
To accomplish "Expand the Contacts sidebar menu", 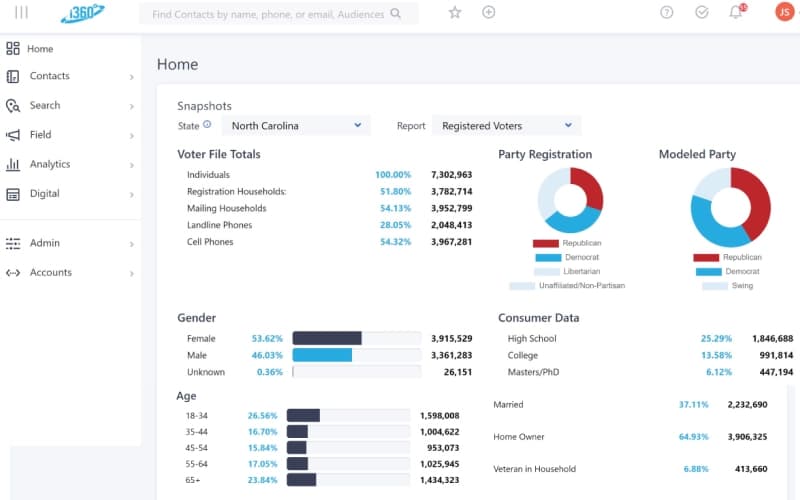I will pos(70,76).
